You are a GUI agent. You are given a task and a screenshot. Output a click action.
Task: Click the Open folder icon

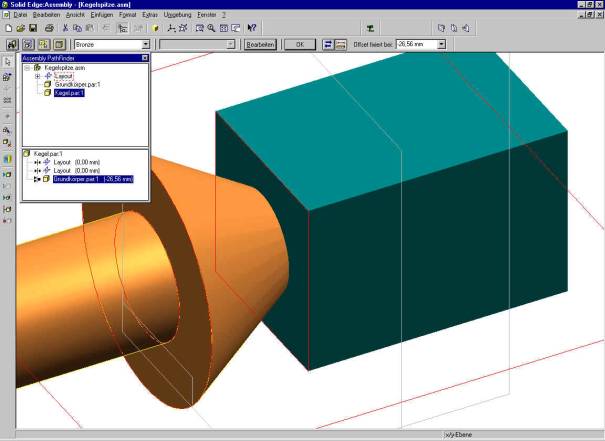(x=20, y=28)
